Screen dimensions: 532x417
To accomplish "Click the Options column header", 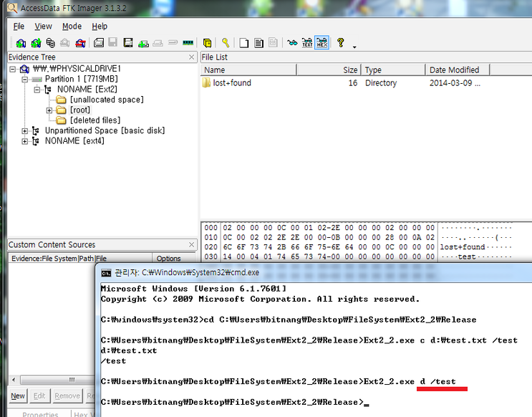I will pos(174,259).
